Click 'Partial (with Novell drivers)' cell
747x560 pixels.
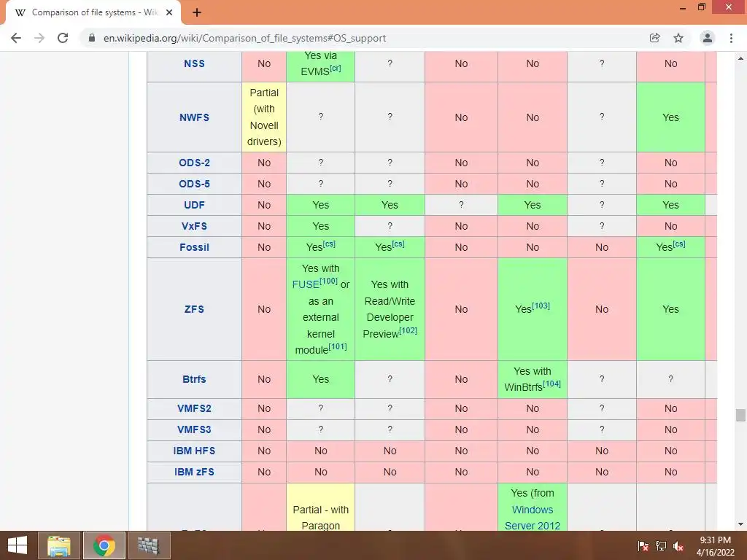point(264,117)
